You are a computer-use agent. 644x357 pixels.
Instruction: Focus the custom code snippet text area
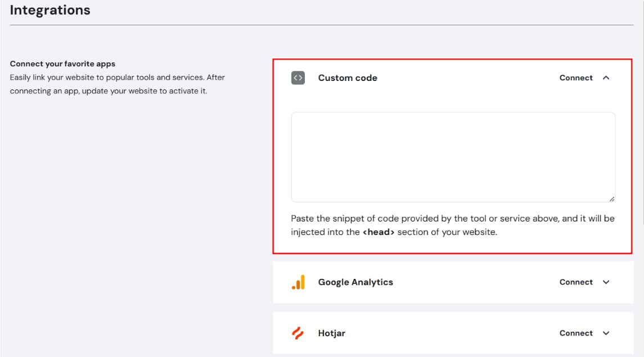pyautogui.click(x=453, y=157)
